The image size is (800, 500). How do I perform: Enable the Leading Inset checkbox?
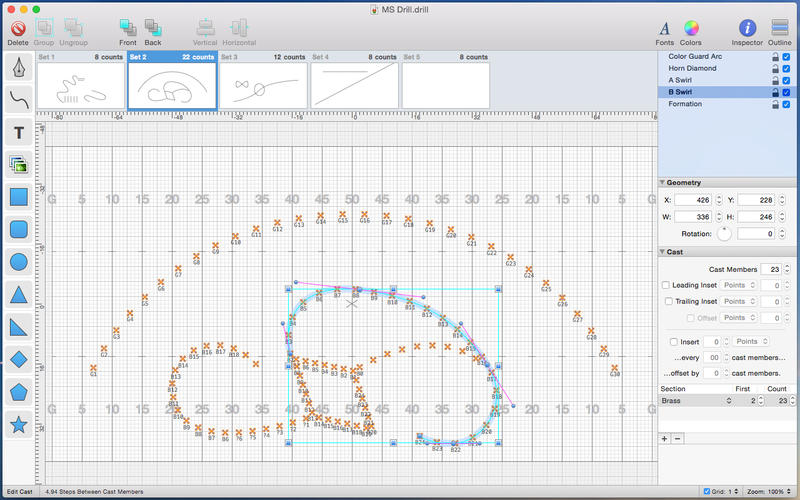[x=667, y=285]
